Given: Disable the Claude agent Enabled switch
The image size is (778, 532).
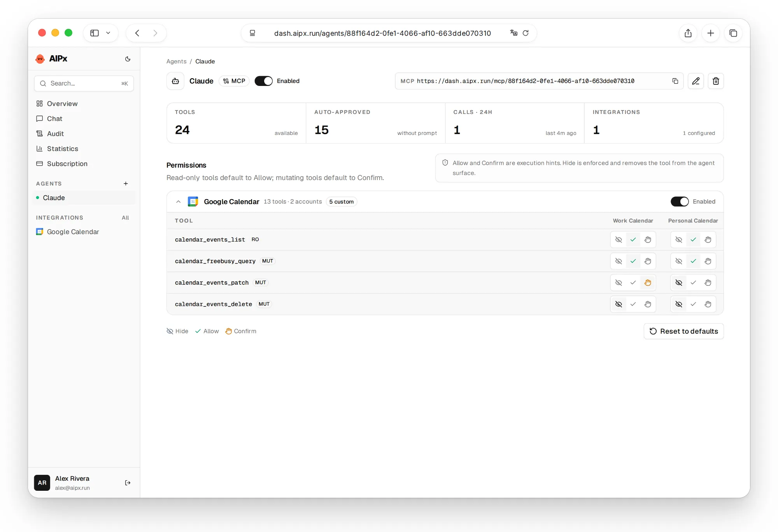Looking at the screenshot, I should pyautogui.click(x=263, y=81).
